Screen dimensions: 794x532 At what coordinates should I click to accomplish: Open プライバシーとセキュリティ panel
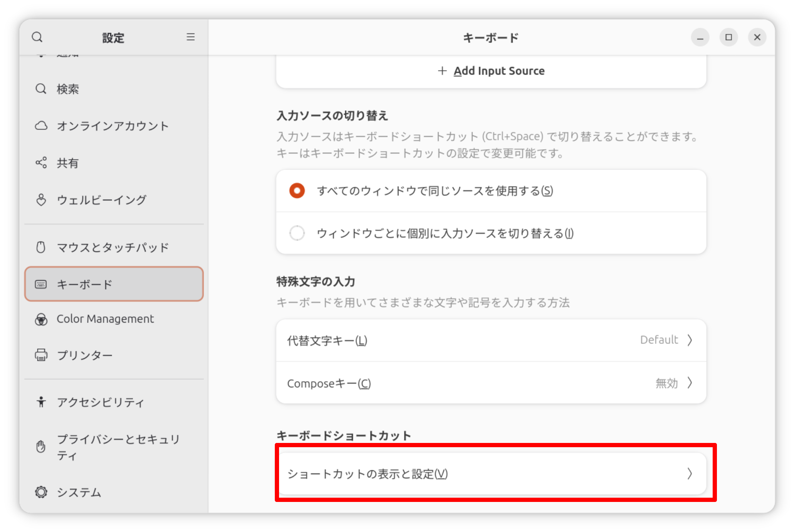pyautogui.click(x=114, y=447)
